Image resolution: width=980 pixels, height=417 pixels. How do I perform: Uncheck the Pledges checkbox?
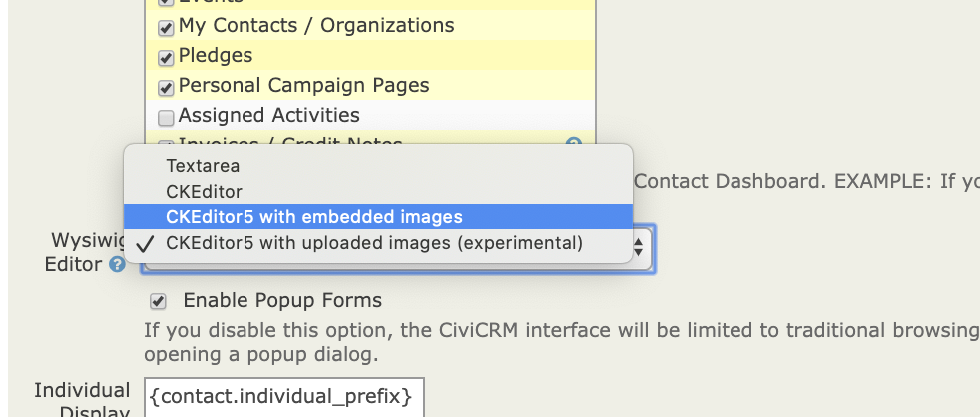(166, 58)
